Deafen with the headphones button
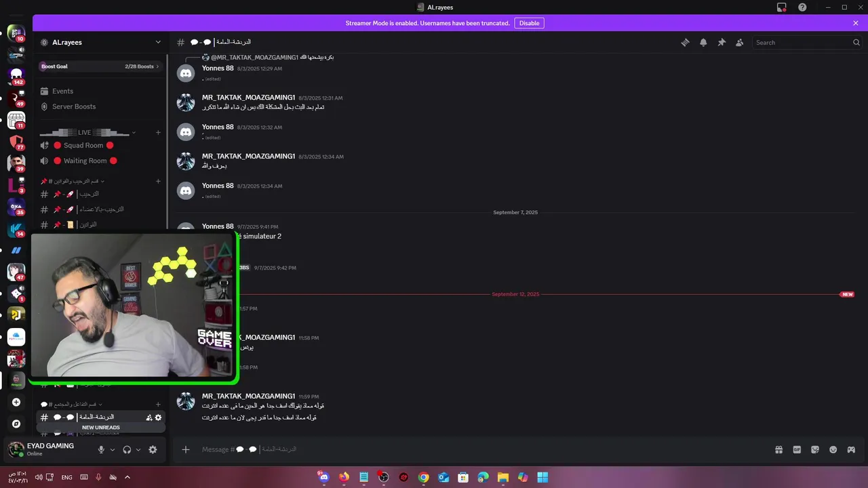The width and height of the screenshot is (868, 488). tap(127, 449)
